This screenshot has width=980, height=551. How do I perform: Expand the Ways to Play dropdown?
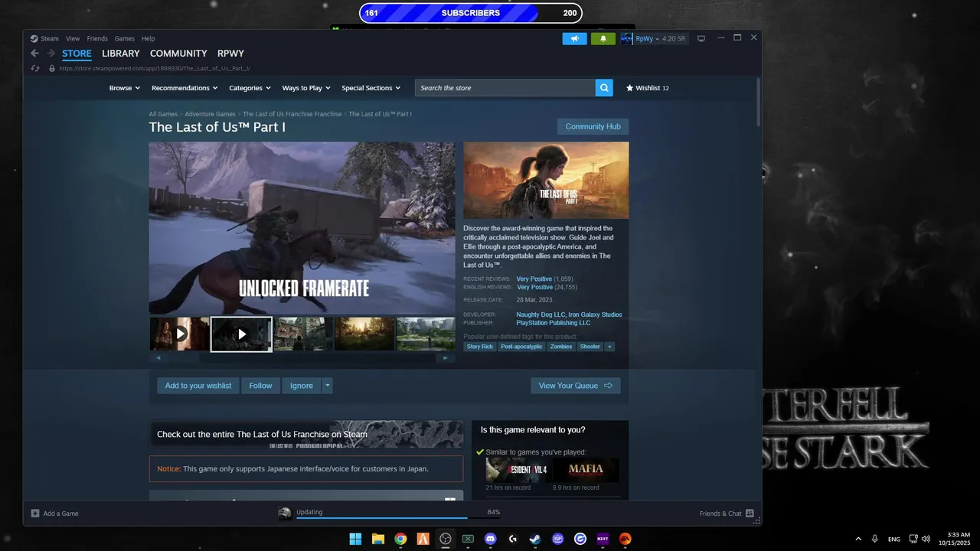(306, 88)
